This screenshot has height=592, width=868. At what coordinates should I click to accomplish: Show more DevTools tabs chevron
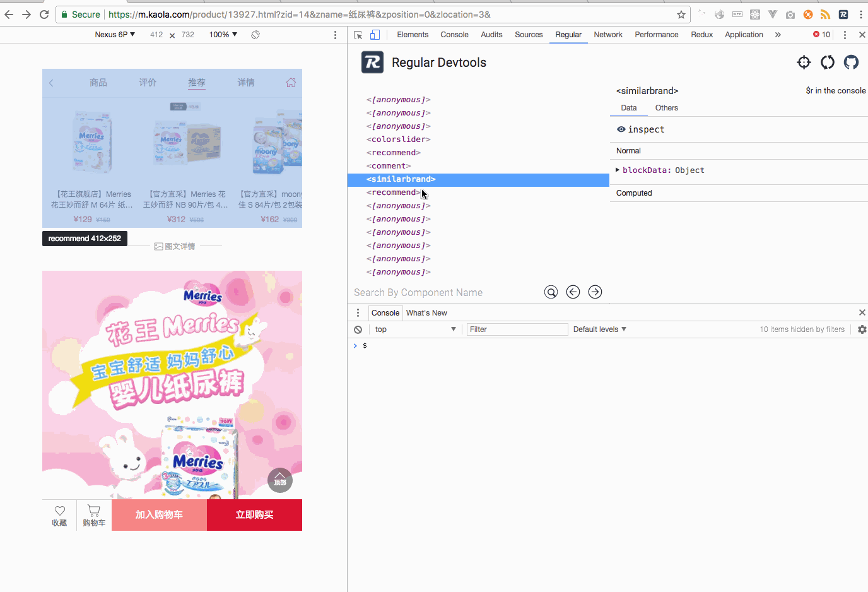click(778, 35)
